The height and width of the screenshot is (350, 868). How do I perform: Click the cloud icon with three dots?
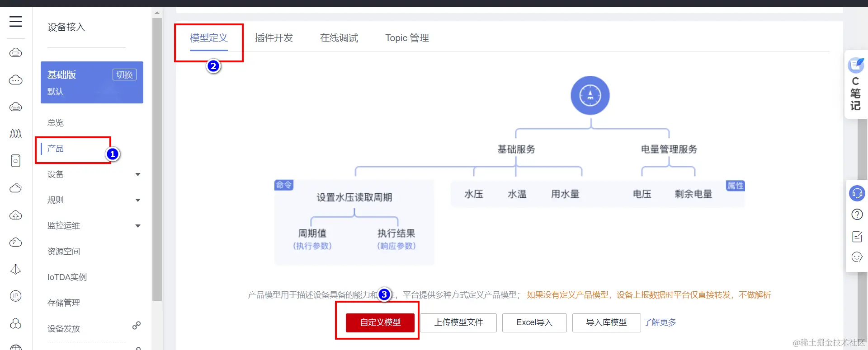point(15,80)
